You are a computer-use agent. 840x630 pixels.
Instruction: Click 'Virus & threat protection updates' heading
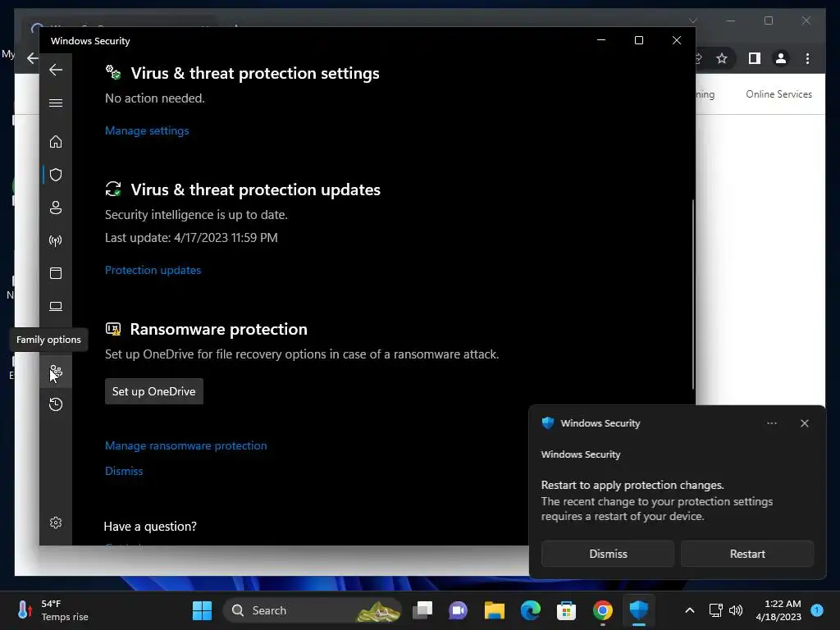(x=256, y=189)
